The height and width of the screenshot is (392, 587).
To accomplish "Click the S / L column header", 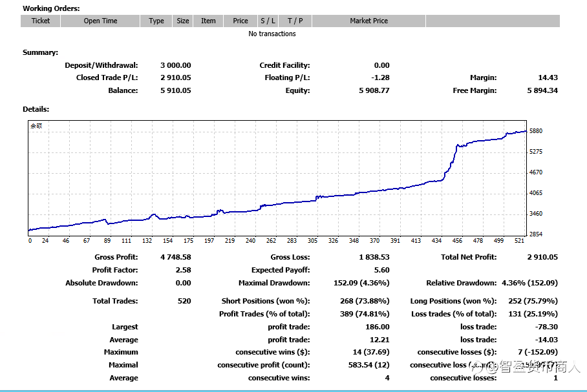I will pyautogui.click(x=268, y=21).
